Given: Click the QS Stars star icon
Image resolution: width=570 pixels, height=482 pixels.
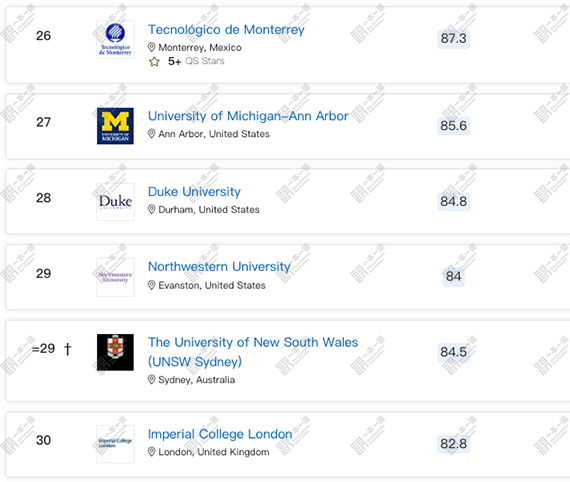Looking at the screenshot, I should tap(154, 61).
